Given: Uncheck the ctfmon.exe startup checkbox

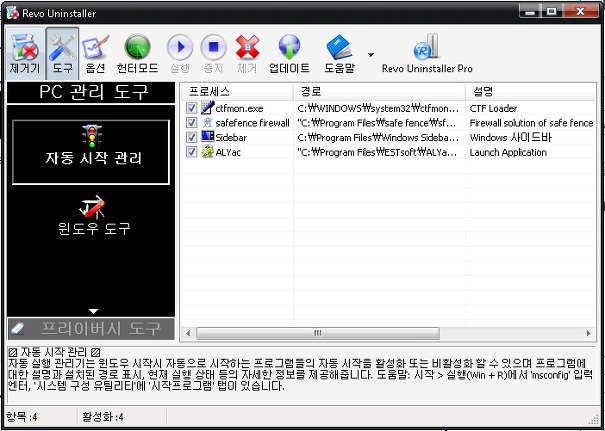Looking at the screenshot, I should (x=191, y=108).
